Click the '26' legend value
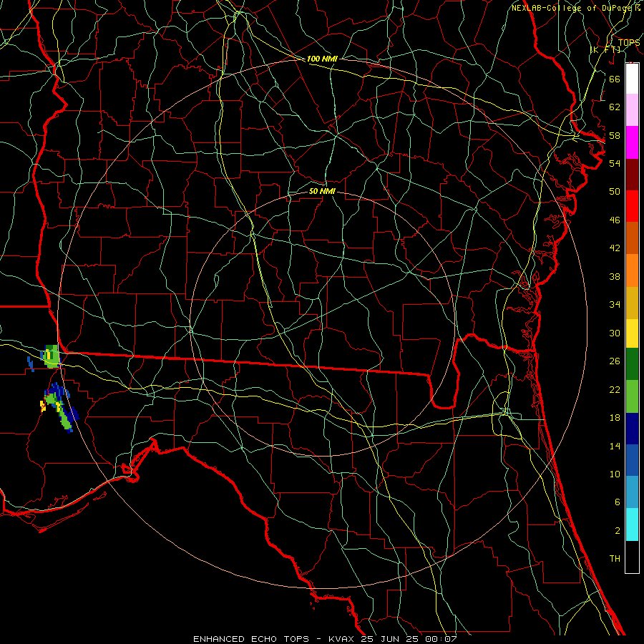This screenshot has width=644, height=644. (615, 361)
